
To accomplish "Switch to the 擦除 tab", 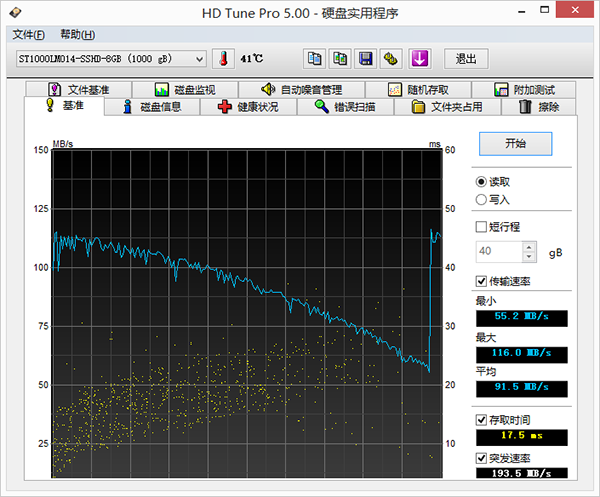I will (x=539, y=107).
